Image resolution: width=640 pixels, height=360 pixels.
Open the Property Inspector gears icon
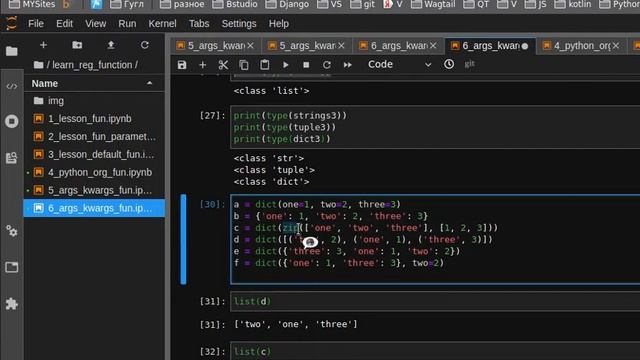click(x=11, y=231)
